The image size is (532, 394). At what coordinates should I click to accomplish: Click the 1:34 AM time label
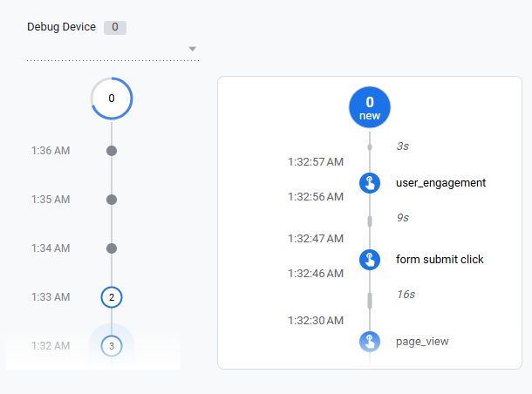(51, 248)
